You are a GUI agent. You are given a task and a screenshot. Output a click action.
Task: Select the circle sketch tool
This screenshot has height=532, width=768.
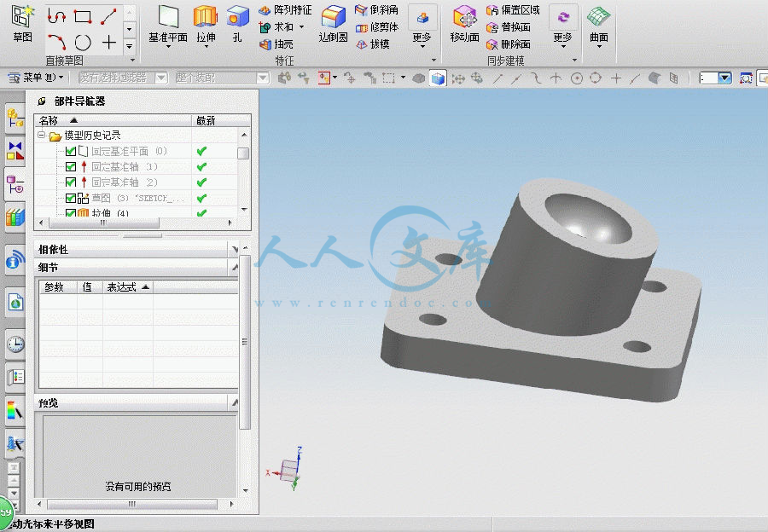(x=83, y=43)
